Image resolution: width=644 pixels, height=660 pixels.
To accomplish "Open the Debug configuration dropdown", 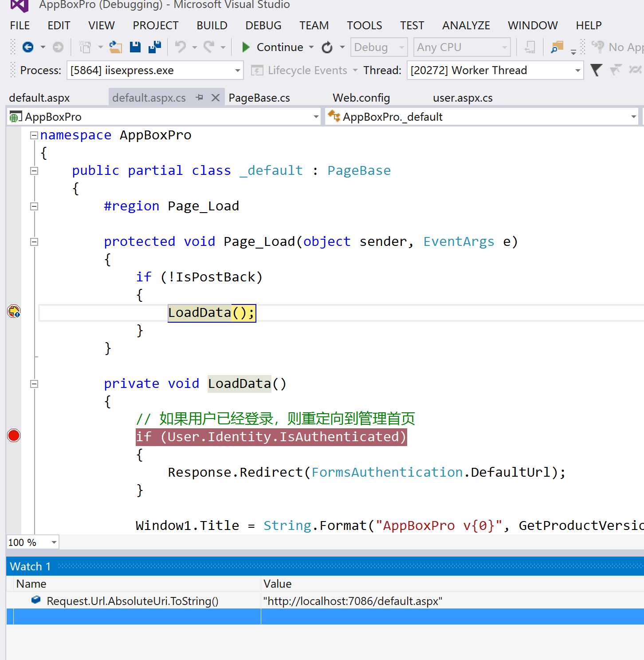I will pos(402,47).
